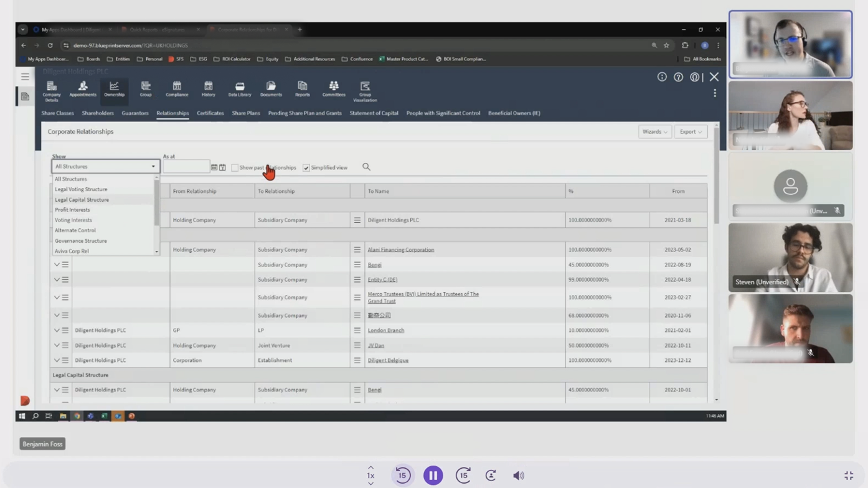The height and width of the screenshot is (488, 868).
Task: Choose Voting Interests option
Action: pos(73,220)
